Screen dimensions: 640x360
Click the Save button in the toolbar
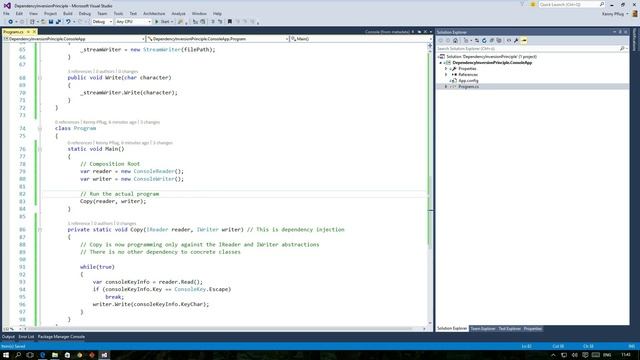[51, 22]
